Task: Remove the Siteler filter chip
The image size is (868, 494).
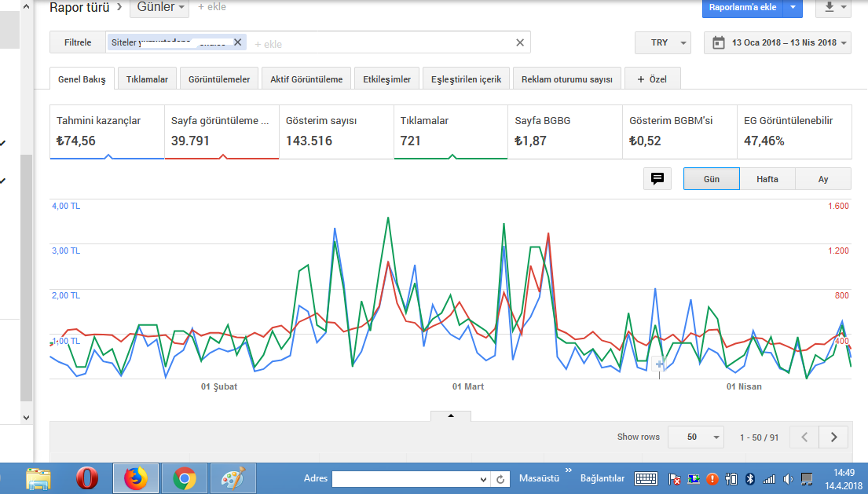Action: (237, 42)
